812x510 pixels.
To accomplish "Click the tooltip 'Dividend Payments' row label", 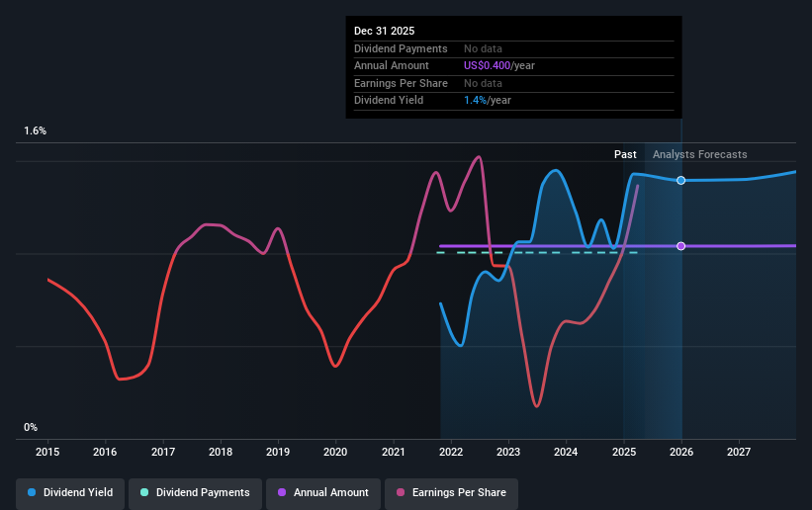I will 401,48.
